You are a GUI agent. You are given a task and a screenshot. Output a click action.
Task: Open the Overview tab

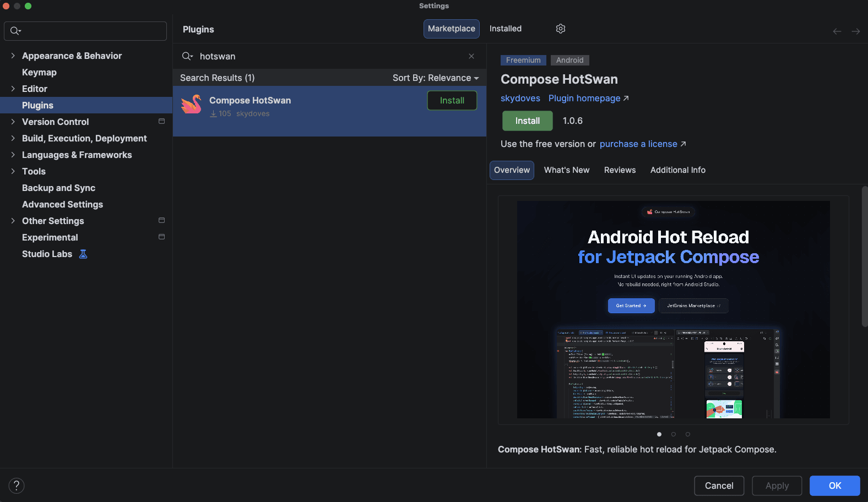(x=512, y=170)
